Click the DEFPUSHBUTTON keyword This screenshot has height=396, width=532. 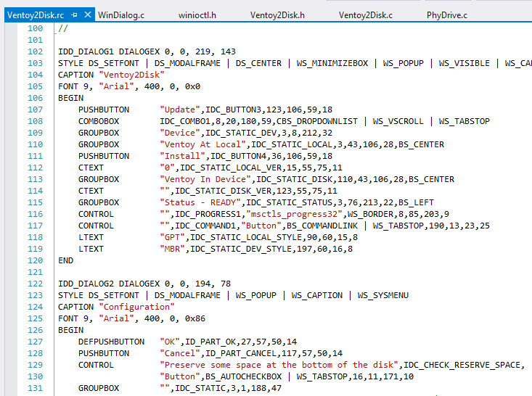(111, 342)
